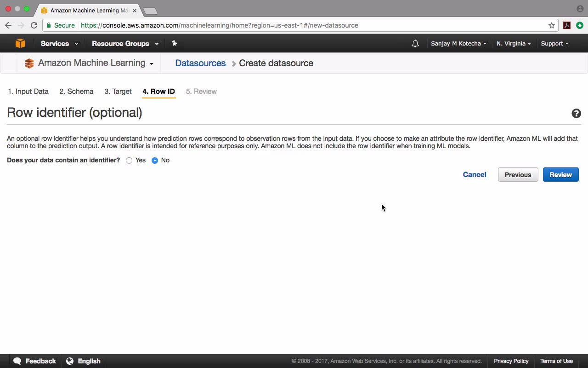Reload the page
Image resolution: width=588 pixels, height=368 pixels.
click(x=34, y=25)
